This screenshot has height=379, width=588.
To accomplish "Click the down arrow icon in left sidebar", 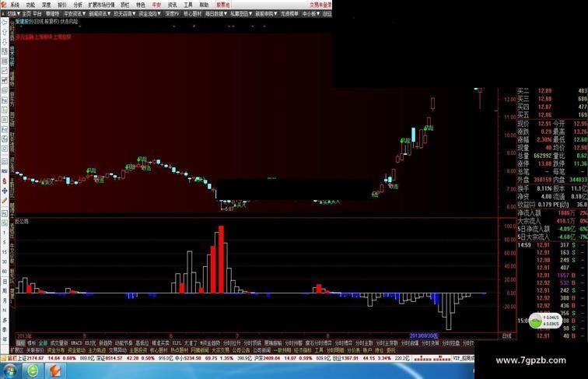I will coord(5,42).
